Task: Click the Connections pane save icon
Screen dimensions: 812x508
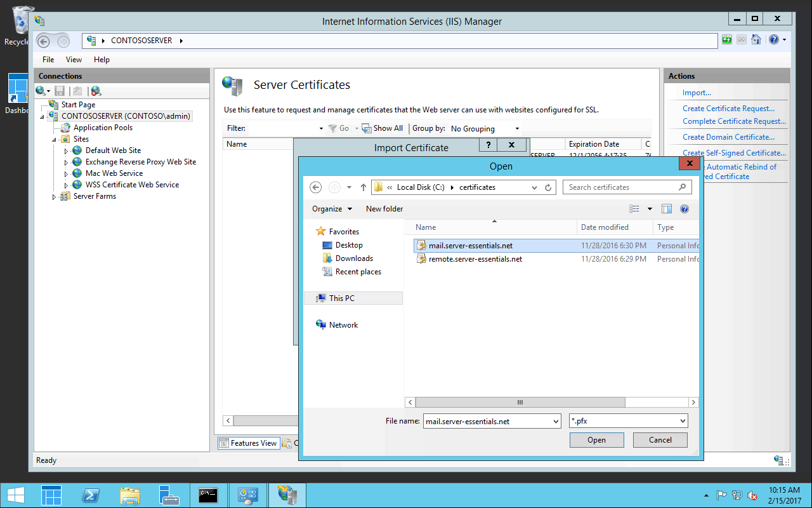Action: tap(60, 91)
